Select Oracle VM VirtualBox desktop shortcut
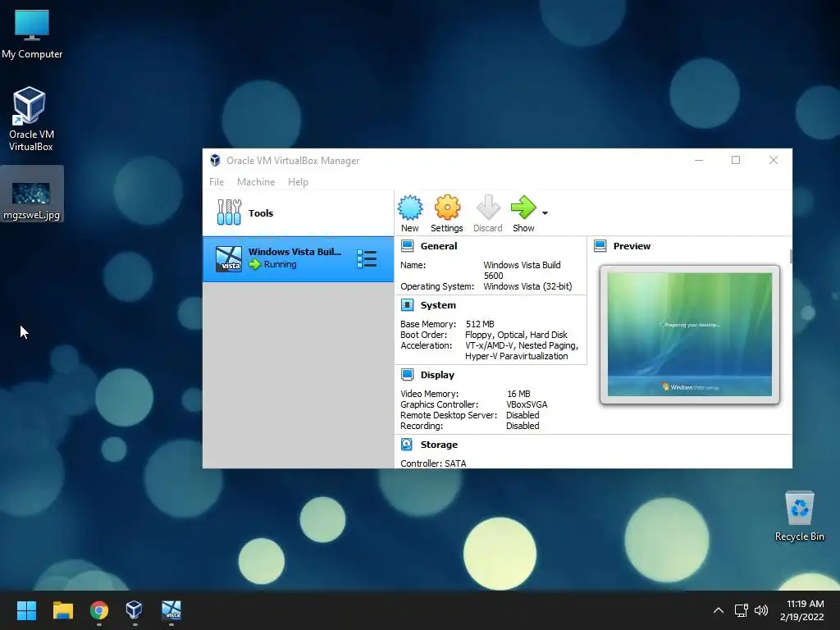 pyautogui.click(x=31, y=119)
